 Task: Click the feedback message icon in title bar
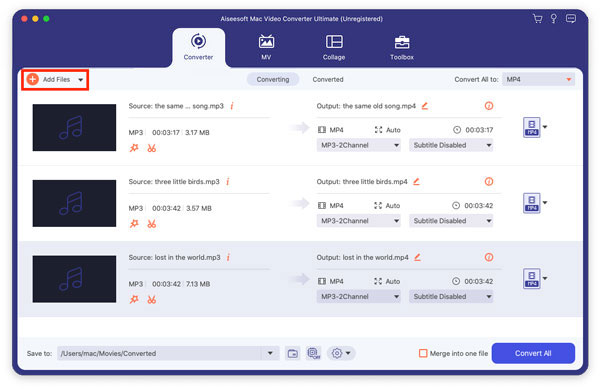coord(571,19)
